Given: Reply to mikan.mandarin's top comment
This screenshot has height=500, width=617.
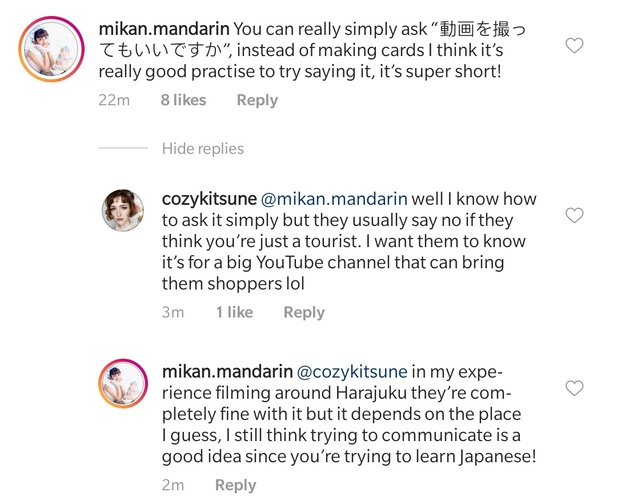Looking at the screenshot, I should pyautogui.click(x=257, y=100).
